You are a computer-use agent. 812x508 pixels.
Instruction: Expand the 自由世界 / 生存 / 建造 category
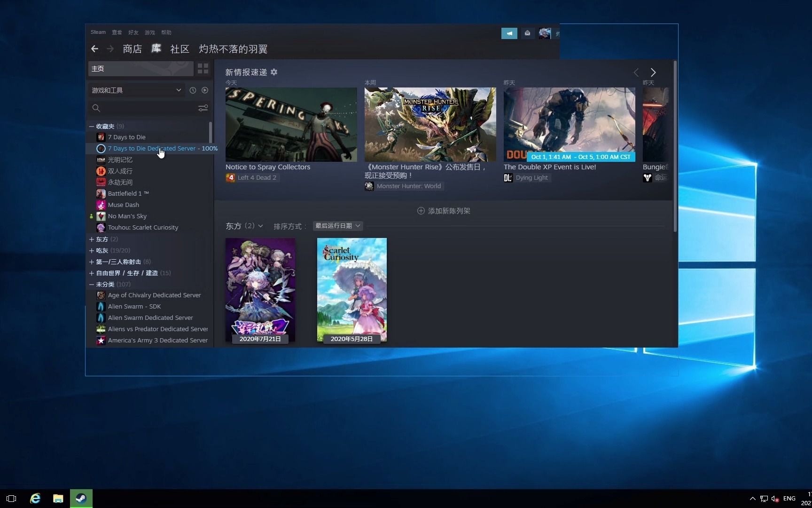point(92,273)
